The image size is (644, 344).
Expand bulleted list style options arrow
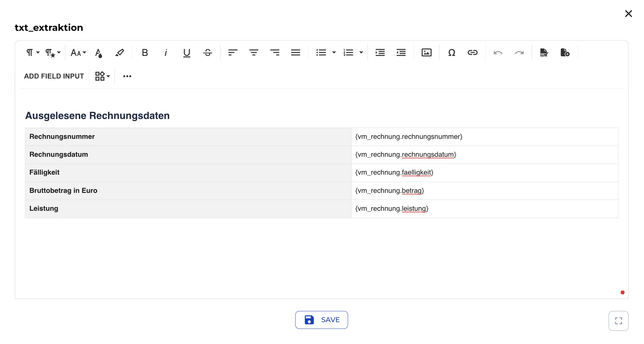tap(334, 52)
